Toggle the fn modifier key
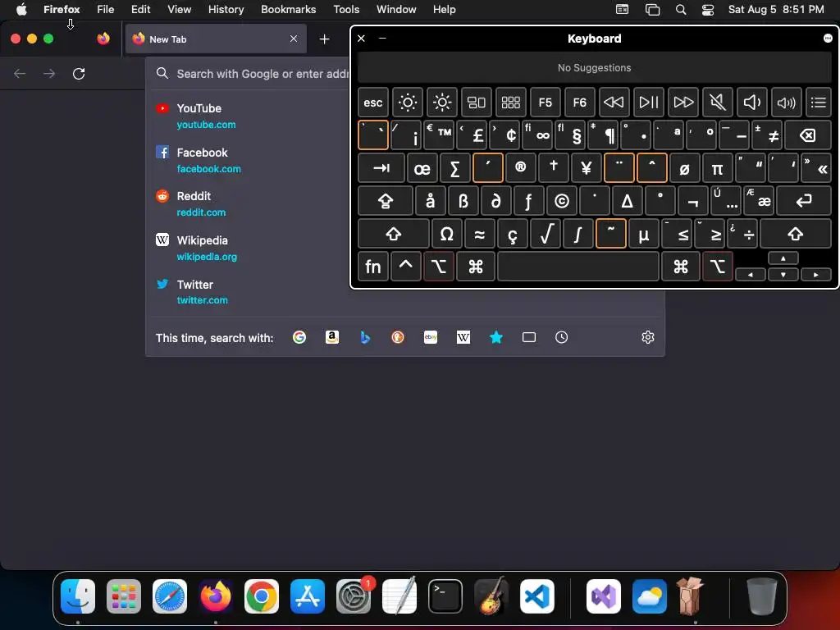This screenshot has width=840, height=630. click(373, 267)
